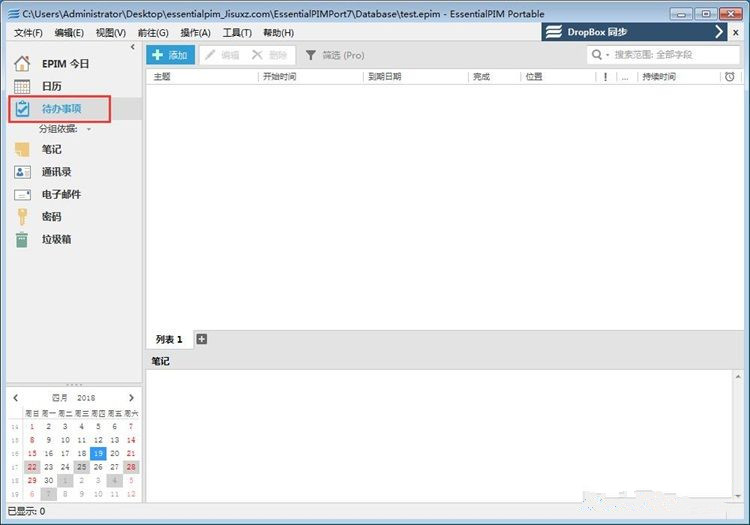Image resolution: width=750 pixels, height=525 pixels.
Task: Click inside the 笔记 notes text area
Action: pos(439,436)
